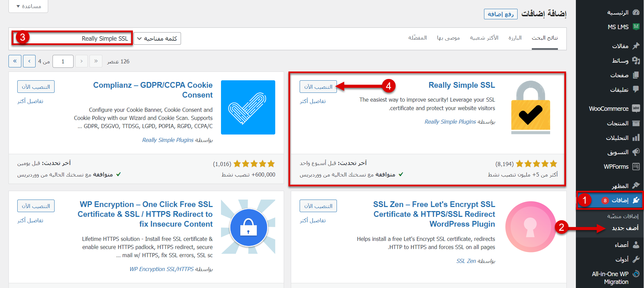Open more details for the Complianz plugin

point(31,101)
